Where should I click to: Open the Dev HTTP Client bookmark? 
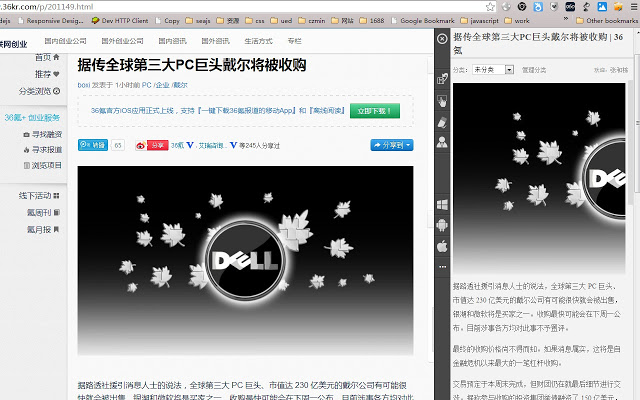click(120, 20)
